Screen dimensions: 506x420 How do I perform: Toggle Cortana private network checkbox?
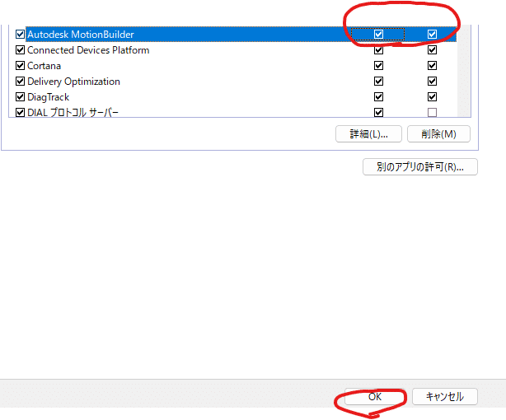point(378,66)
